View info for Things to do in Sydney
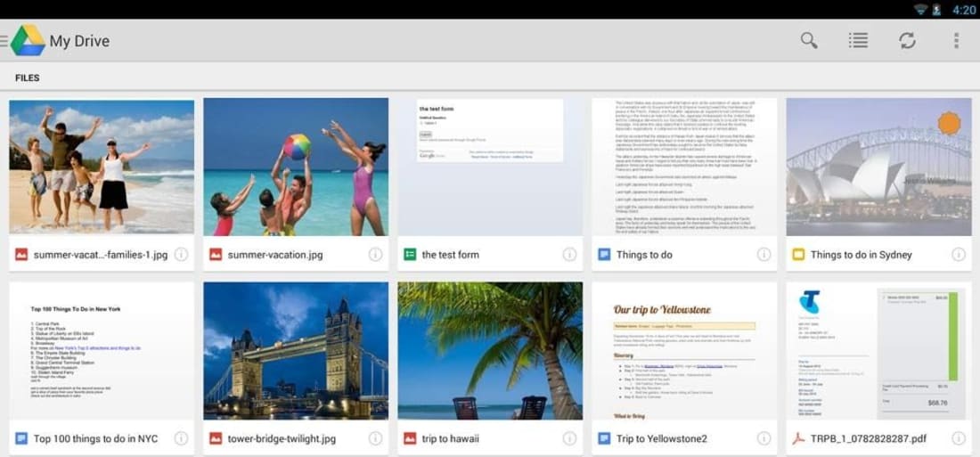This screenshot has width=980, height=457. pyautogui.click(x=958, y=255)
